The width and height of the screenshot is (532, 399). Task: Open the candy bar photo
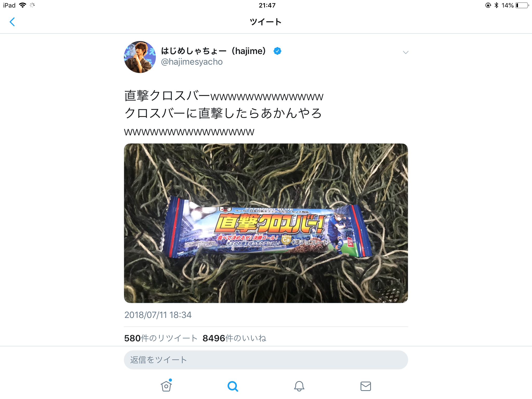pos(266,223)
